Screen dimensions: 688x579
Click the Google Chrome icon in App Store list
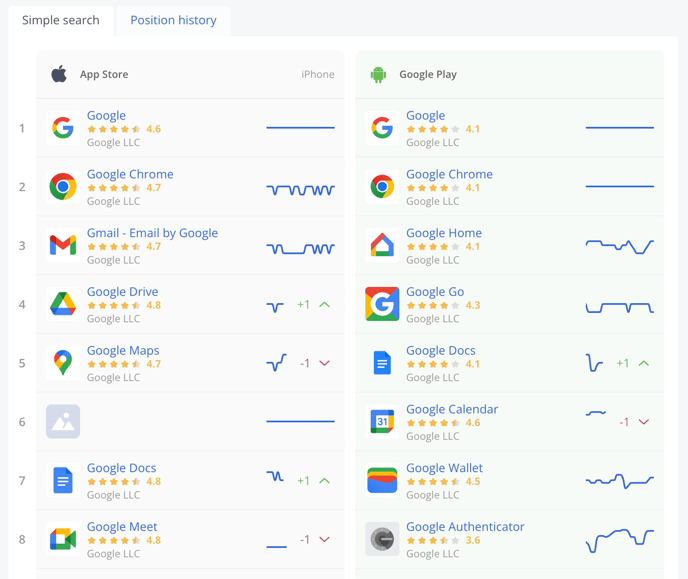63,187
